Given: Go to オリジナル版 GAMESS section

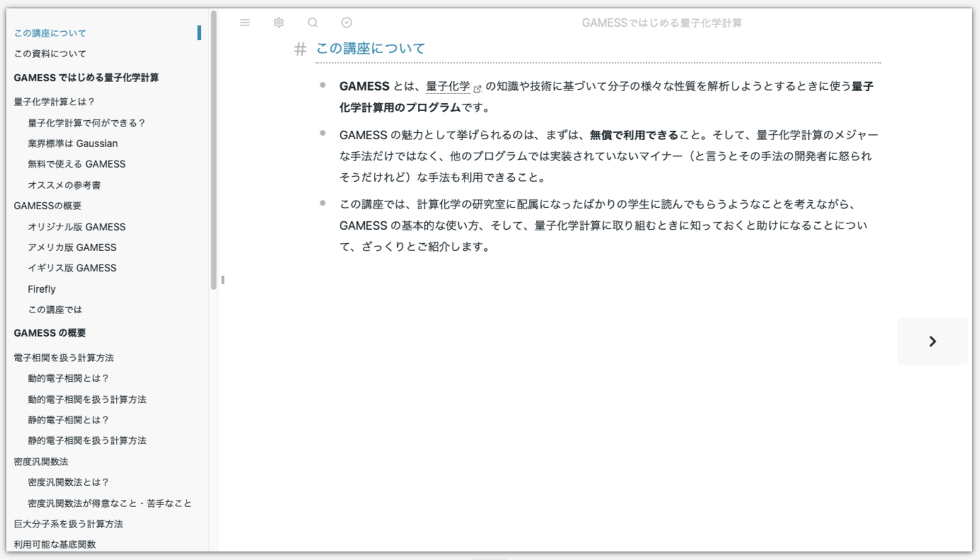Looking at the screenshot, I should [77, 227].
